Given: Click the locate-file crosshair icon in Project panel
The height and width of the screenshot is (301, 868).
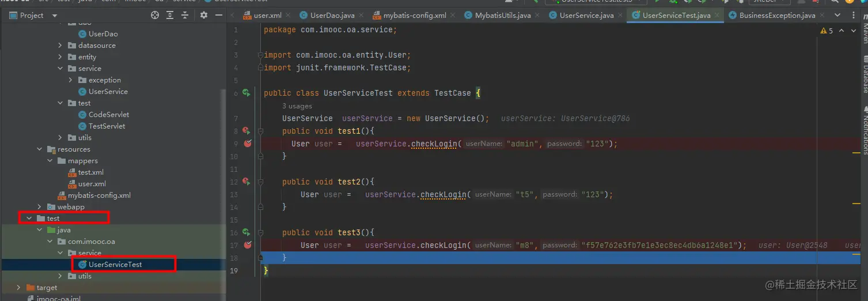Looking at the screenshot, I should [x=155, y=16].
